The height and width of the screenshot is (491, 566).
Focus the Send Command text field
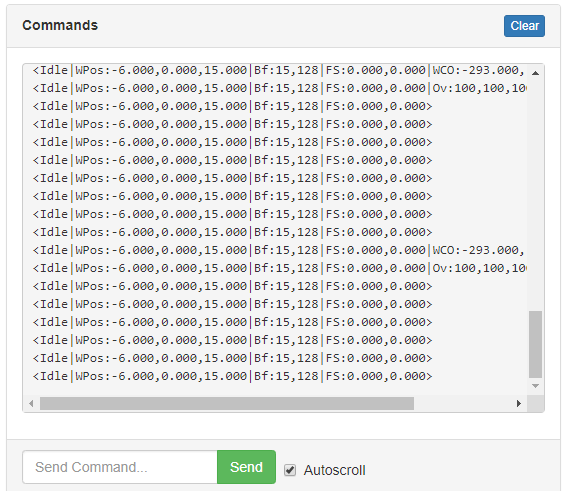pos(120,467)
